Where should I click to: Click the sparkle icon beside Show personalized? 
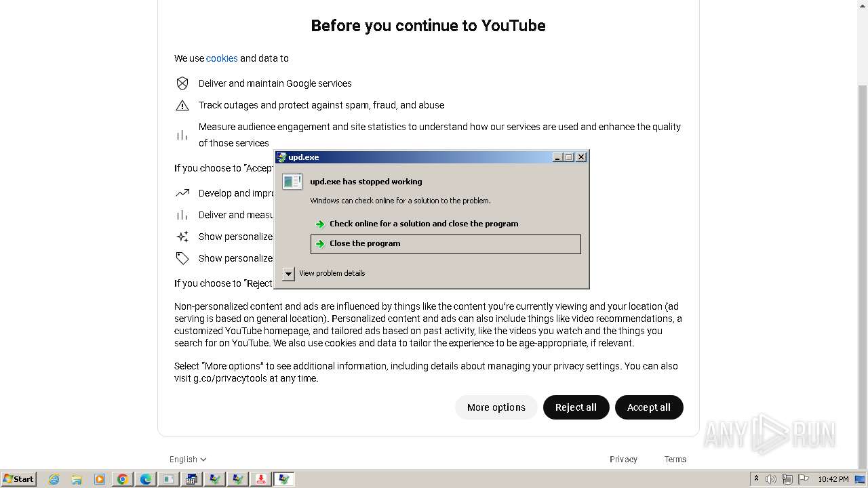click(x=182, y=237)
